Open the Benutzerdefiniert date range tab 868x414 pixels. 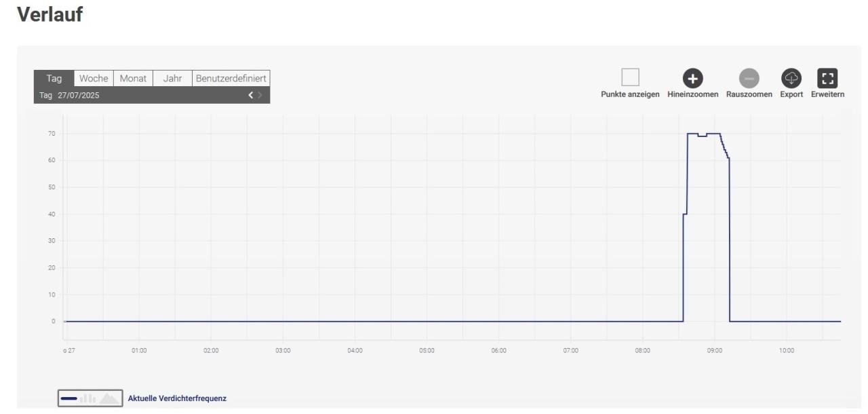coord(231,79)
